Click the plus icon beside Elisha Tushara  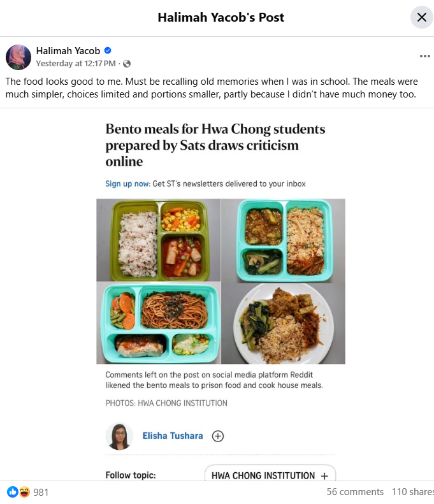[218, 436]
